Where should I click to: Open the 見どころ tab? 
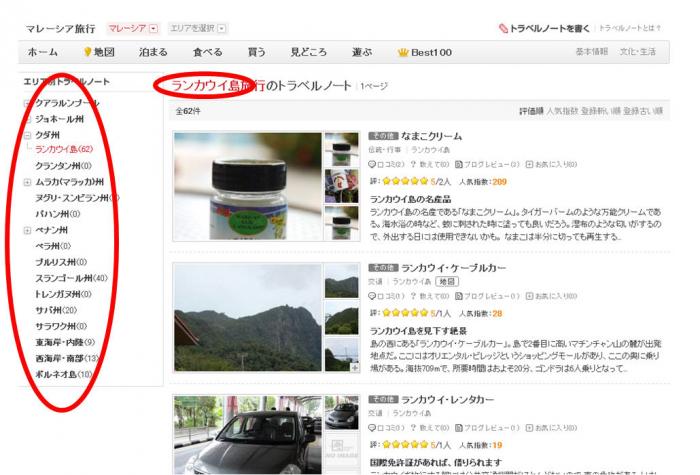tap(308, 52)
